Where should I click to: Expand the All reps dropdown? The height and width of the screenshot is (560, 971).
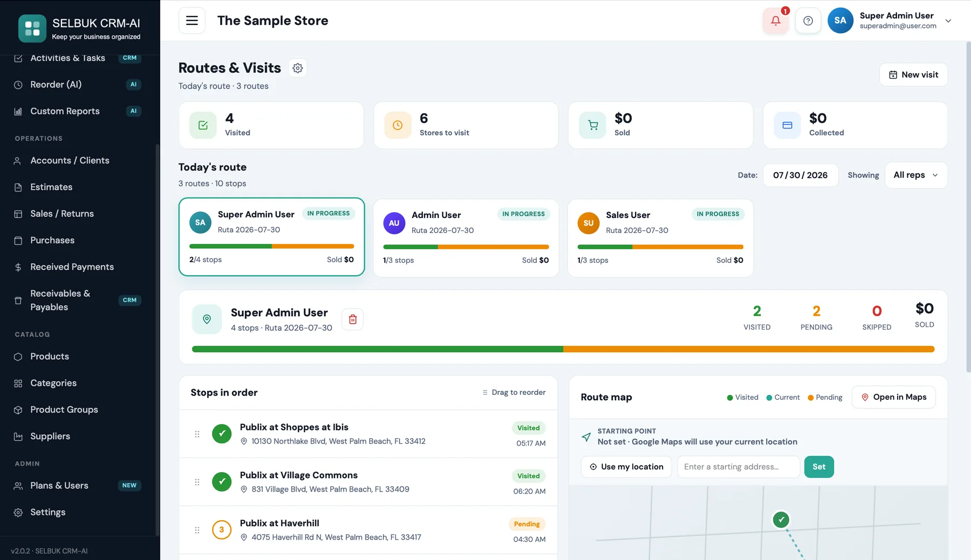916,175
